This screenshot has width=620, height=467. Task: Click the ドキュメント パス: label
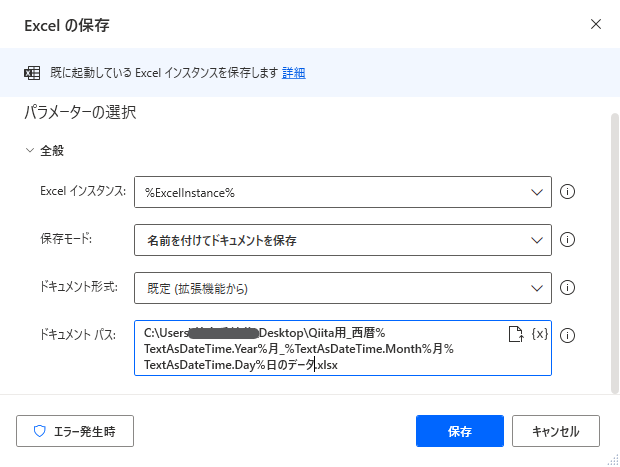78,335
